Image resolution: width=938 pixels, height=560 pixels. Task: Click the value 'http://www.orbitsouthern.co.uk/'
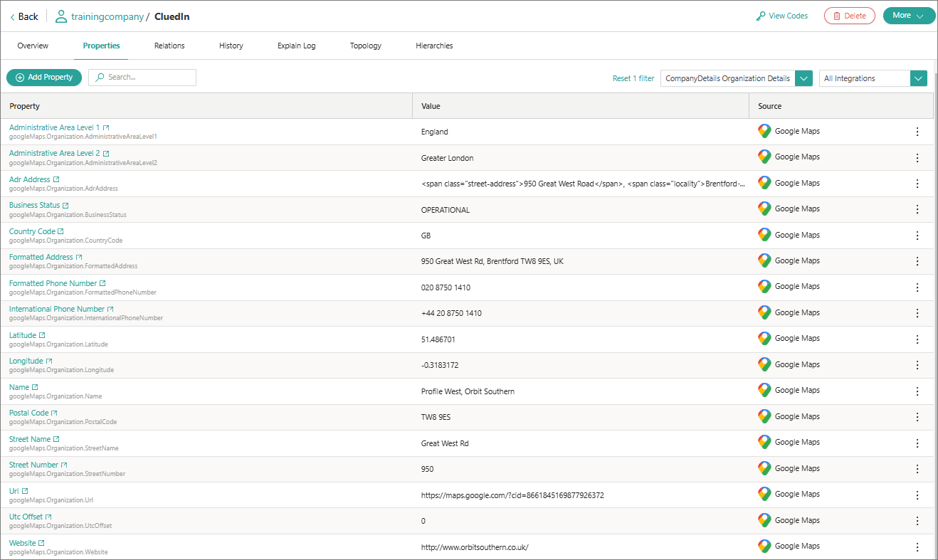point(475,547)
